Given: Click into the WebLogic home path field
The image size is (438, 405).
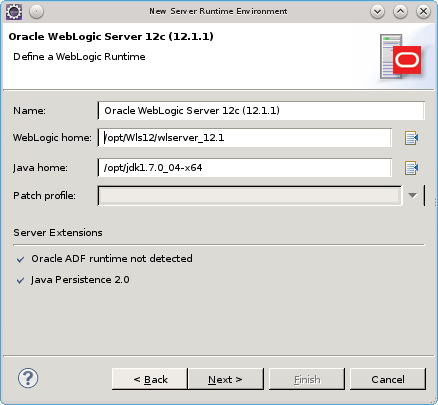Looking at the screenshot, I should [245, 138].
